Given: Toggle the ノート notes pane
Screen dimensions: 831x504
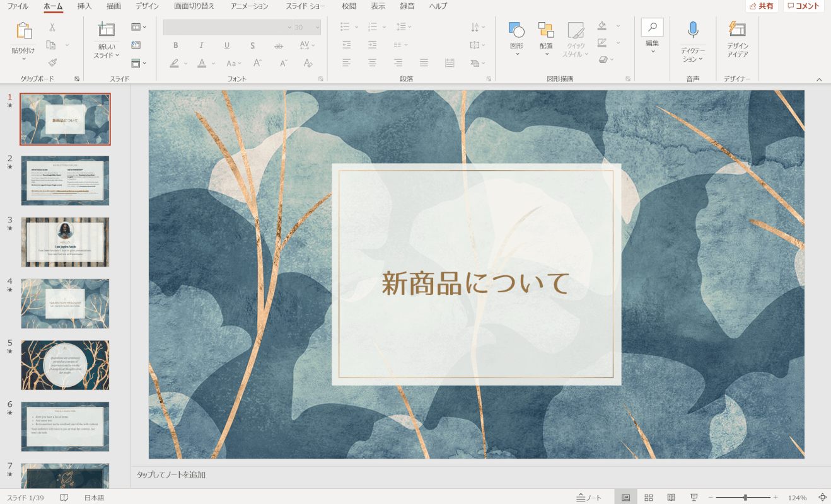Looking at the screenshot, I should [x=589, y=498].
